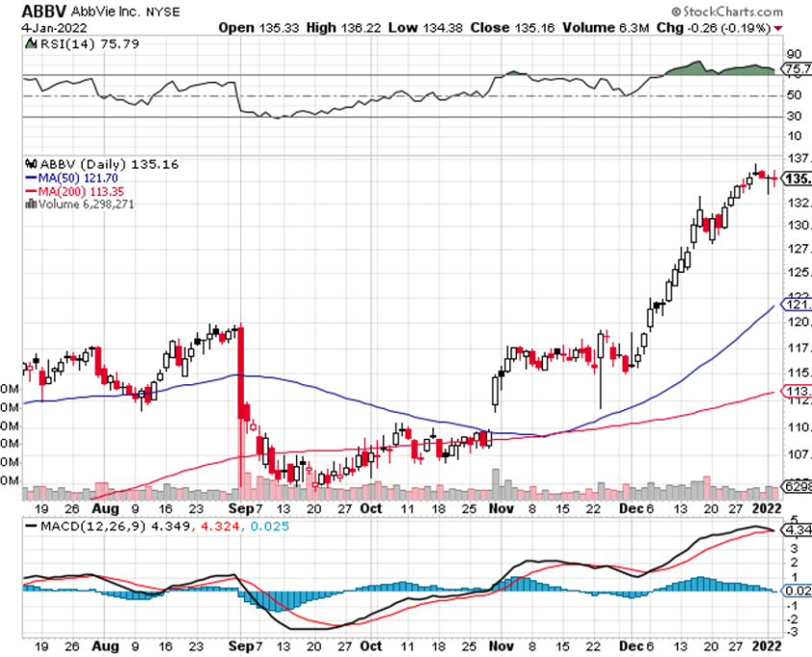Click the MACD(12,26,9) 4.349 label
This screenshot has height=657, width=812.
115,526
